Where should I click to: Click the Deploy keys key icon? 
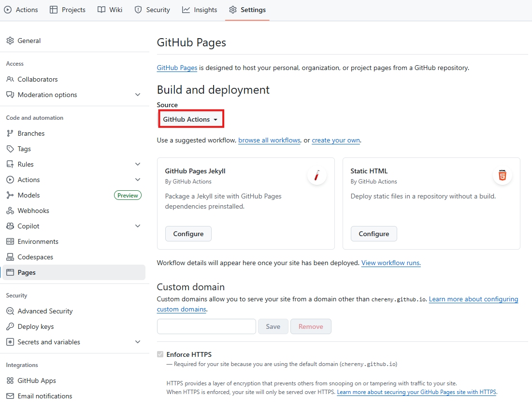[10, 326]
